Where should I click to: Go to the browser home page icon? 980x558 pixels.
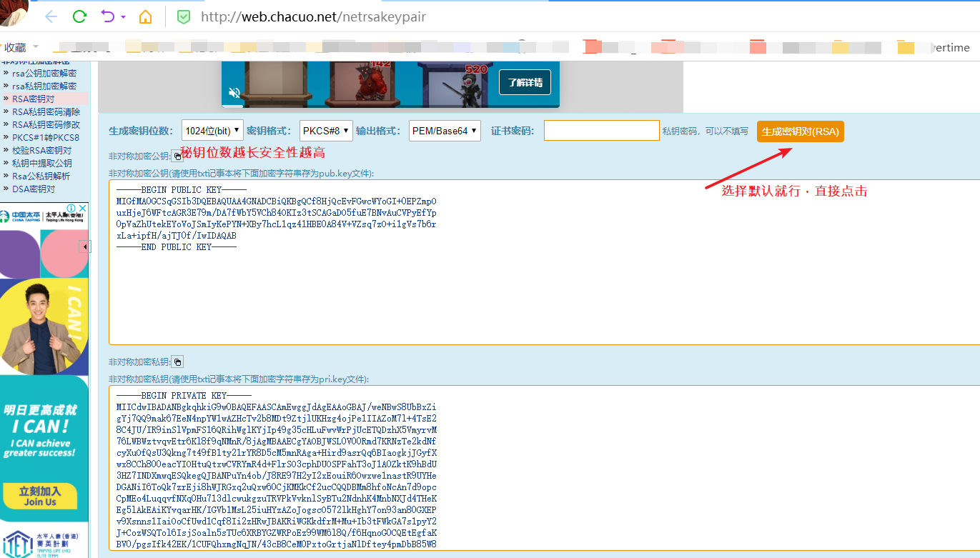pos(145,16)
